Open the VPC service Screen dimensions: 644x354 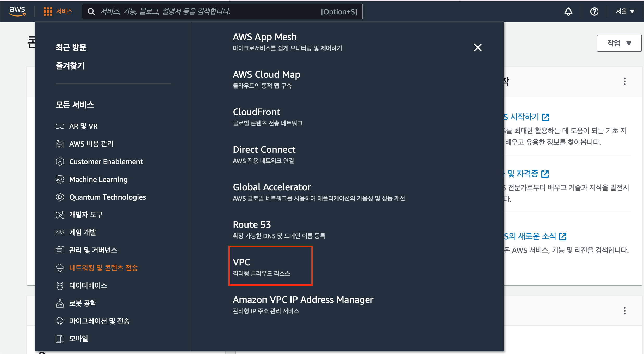241,262
